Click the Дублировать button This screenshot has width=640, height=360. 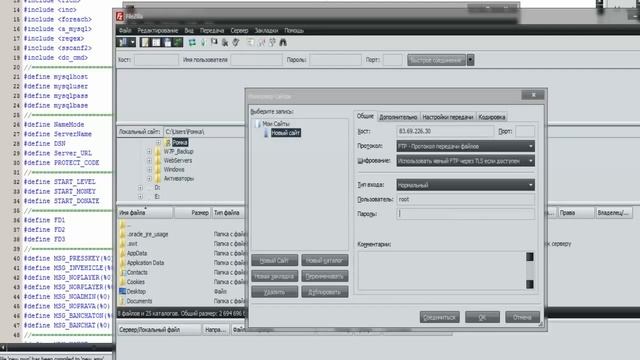(324, 292)
